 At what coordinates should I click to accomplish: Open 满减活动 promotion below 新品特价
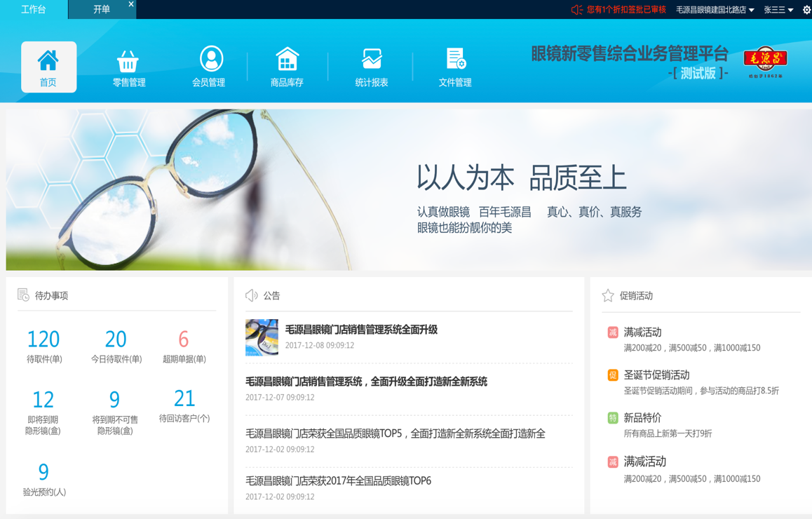(644, 461)
